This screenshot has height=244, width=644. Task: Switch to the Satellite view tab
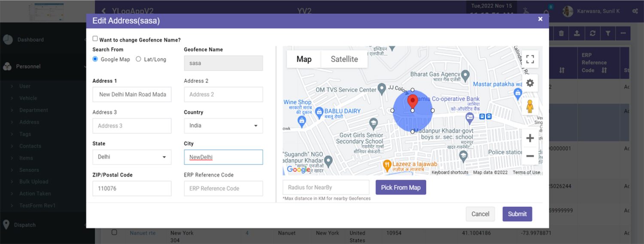pos(344,59)
